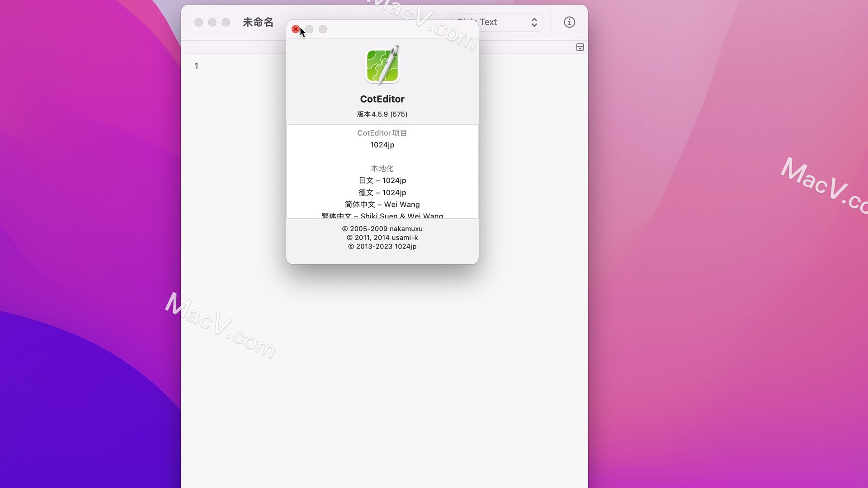Image resolution: width=868 pixels, height=488 pixels.
Task: Minimize the 未命名 editor window
Action: (x=212, y=23)
